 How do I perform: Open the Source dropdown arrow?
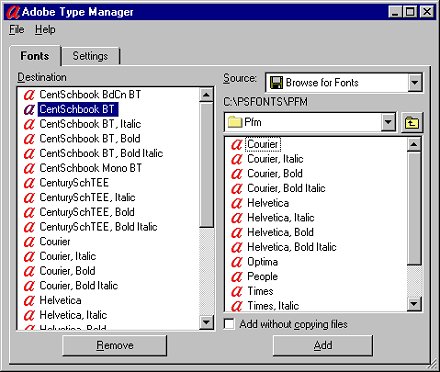coord(415,82)
